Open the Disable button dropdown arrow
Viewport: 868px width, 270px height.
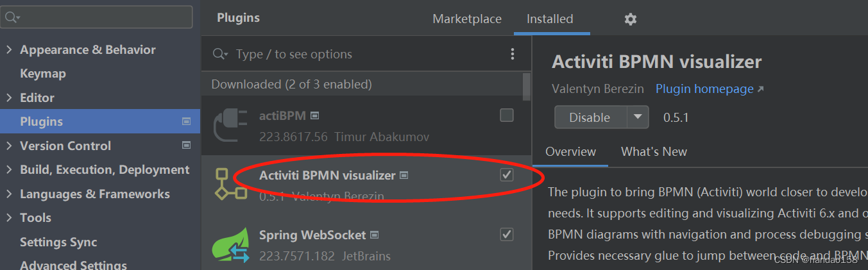637,117
